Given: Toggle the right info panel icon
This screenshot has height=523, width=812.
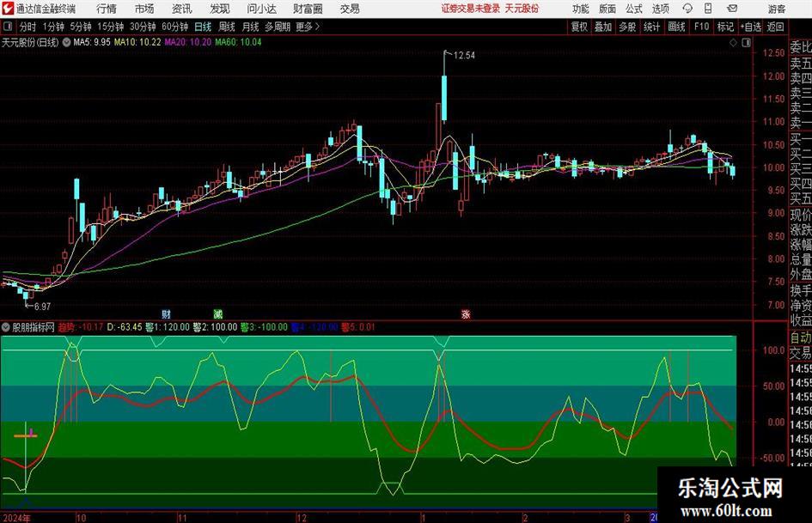Looking at the screenshot, I should pos(746,41).
